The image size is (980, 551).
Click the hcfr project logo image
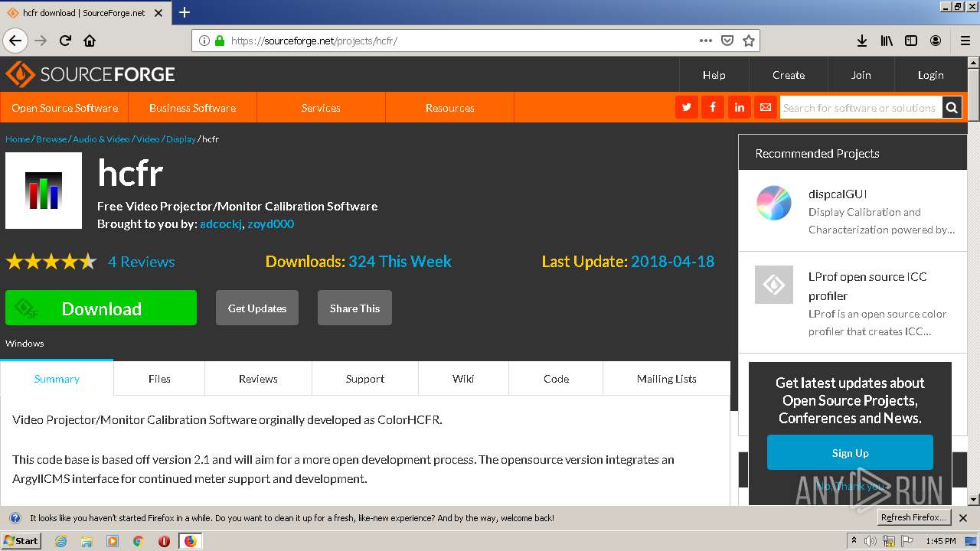[44, 191]
